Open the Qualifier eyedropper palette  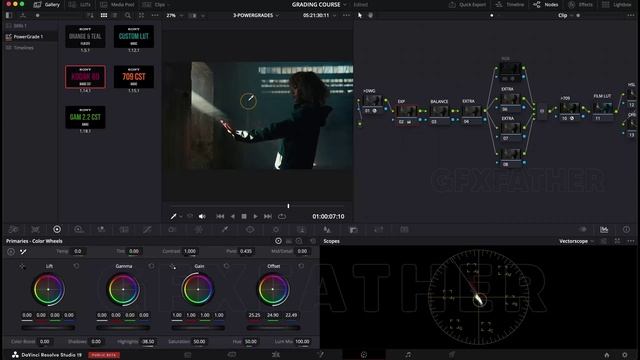coord(224,230)
